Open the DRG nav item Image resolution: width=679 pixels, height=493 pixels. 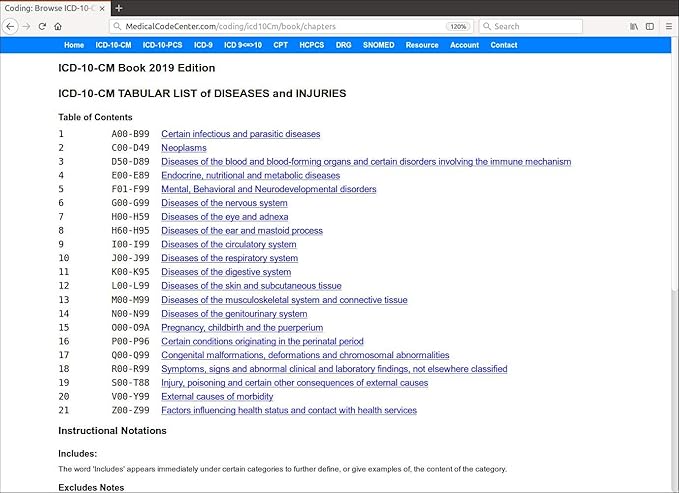tap(343, 45)
